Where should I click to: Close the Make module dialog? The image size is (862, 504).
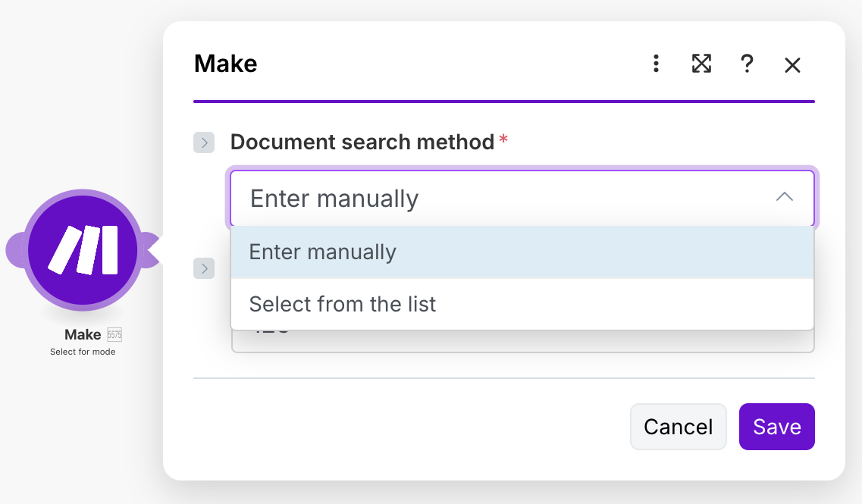click(x=792, y=65)
